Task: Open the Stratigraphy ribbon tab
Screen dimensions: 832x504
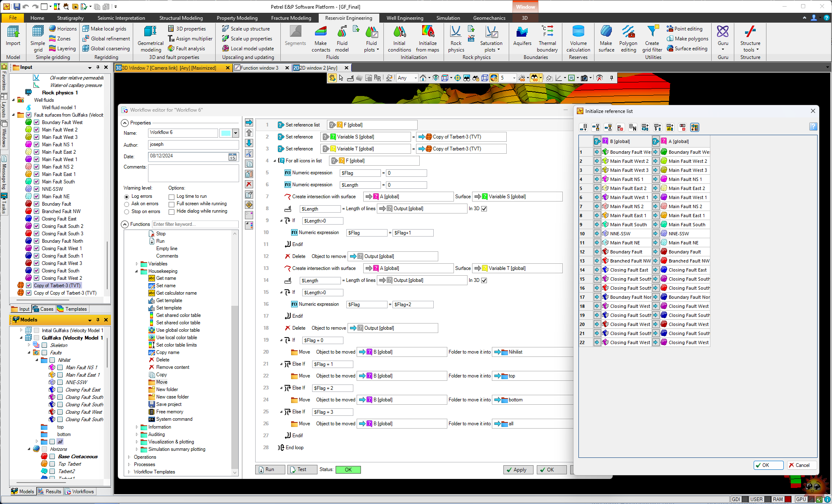Action: (x=70, y=18)
